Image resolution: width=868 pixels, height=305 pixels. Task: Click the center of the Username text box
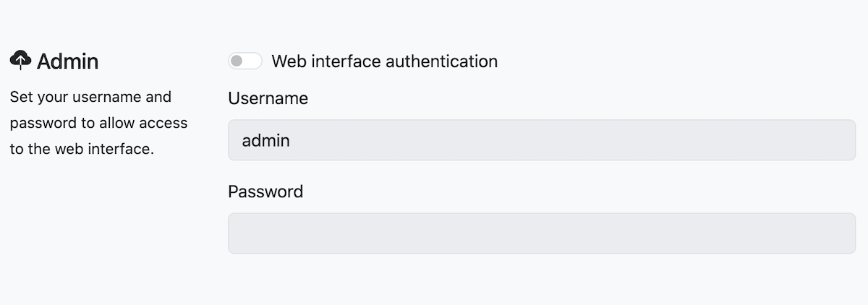[542, 140]
